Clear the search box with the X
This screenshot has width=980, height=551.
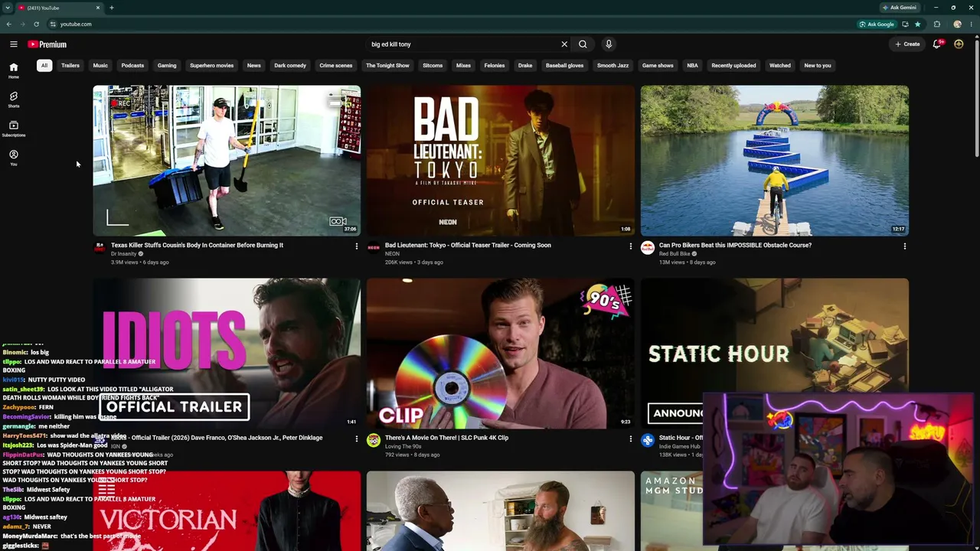(564, 44)
